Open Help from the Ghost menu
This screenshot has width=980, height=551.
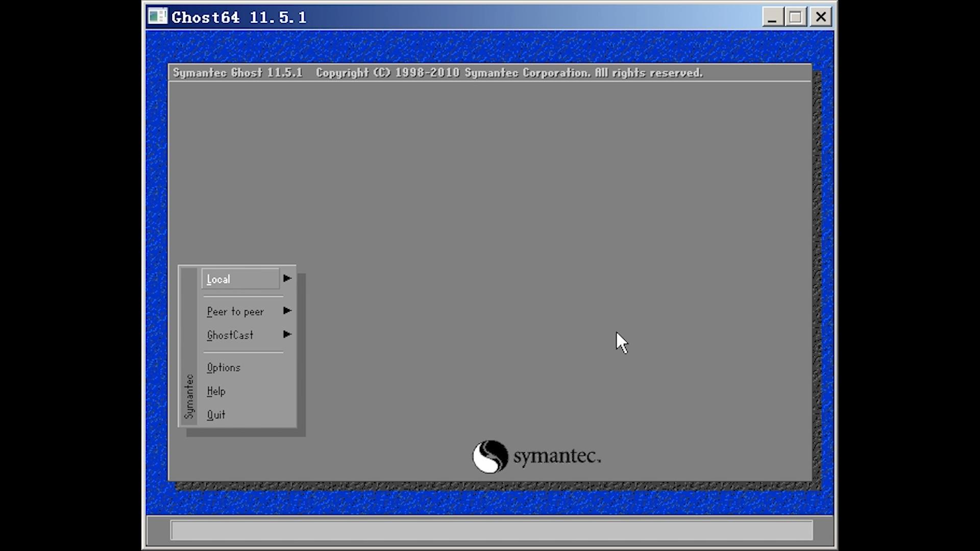216,391
